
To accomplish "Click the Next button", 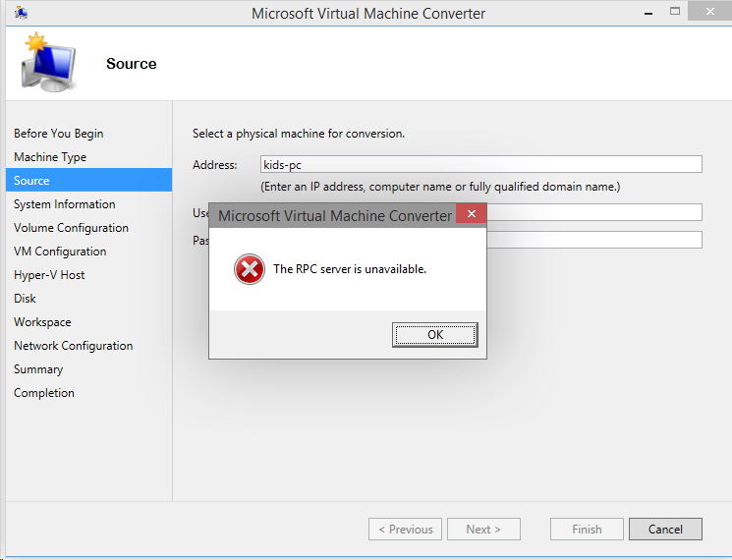I will click(483, 529).
